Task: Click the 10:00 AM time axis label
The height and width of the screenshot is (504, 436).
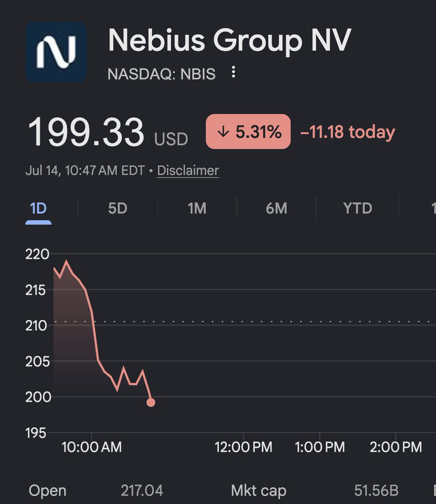Action: (92, 447)
